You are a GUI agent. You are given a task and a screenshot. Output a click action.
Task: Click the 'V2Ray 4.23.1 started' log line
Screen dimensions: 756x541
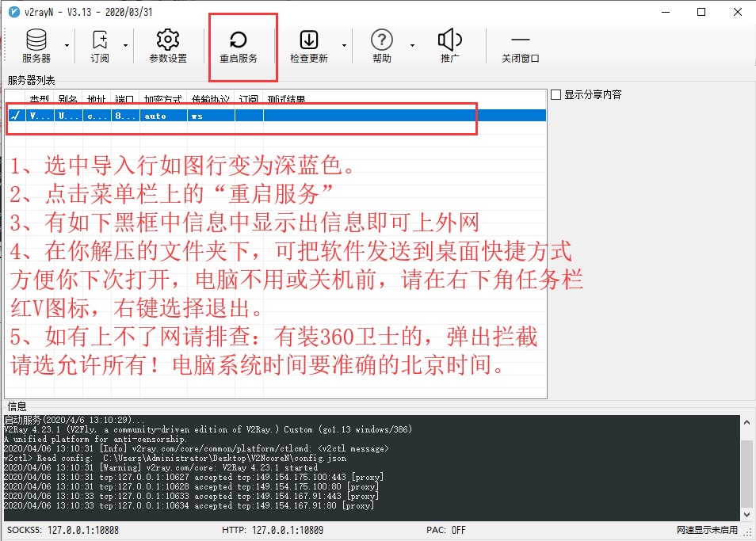161,467
